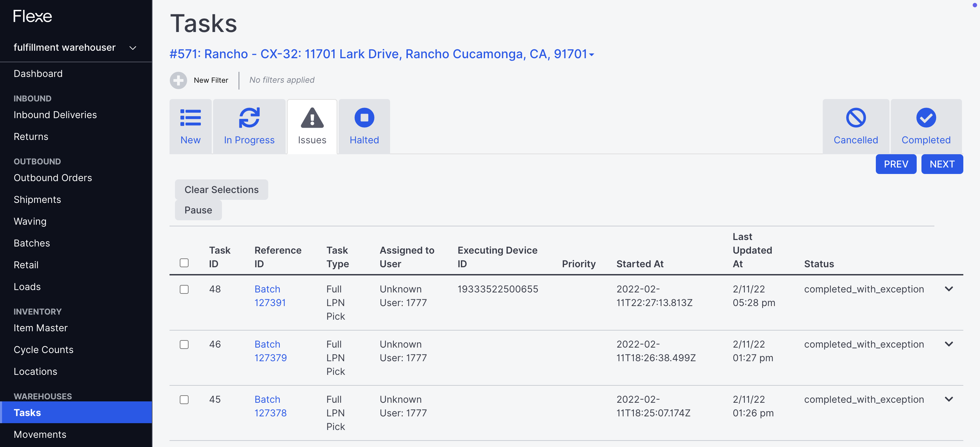Click the PREV page button
The height and width of the screenshot is (447, 980).
896,164
